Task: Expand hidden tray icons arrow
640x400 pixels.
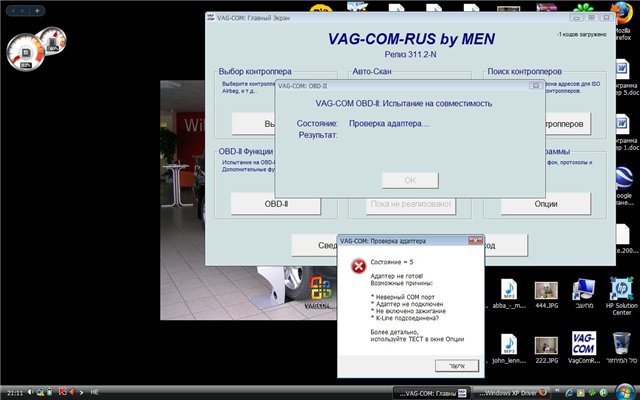Action: coord(81,392)
